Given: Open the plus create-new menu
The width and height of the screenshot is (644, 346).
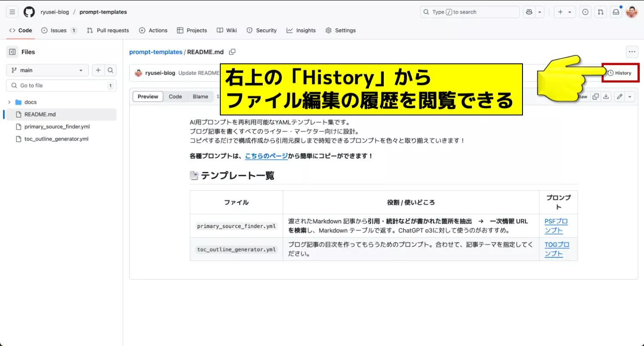Looking at the screenshot, I should click(565, 12).
